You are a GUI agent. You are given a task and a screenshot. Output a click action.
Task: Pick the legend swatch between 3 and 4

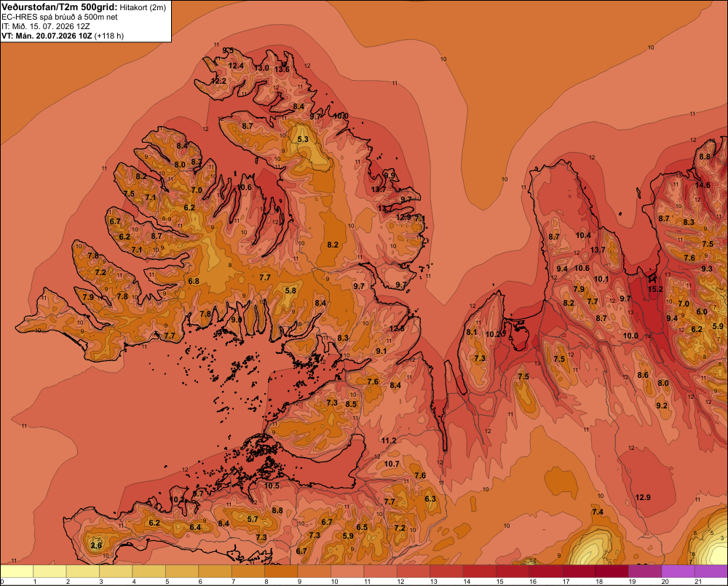click(x=116, y=571)
